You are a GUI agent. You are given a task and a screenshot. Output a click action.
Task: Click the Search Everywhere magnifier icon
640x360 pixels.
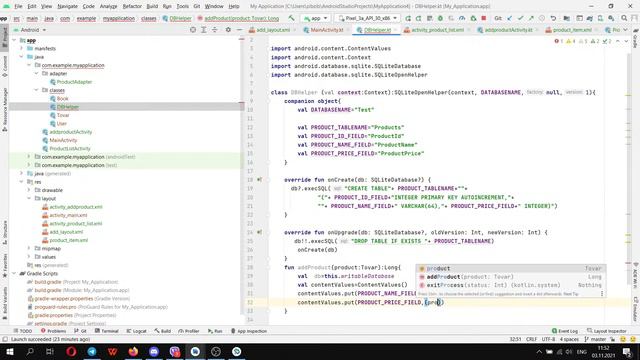click(624, 18)
